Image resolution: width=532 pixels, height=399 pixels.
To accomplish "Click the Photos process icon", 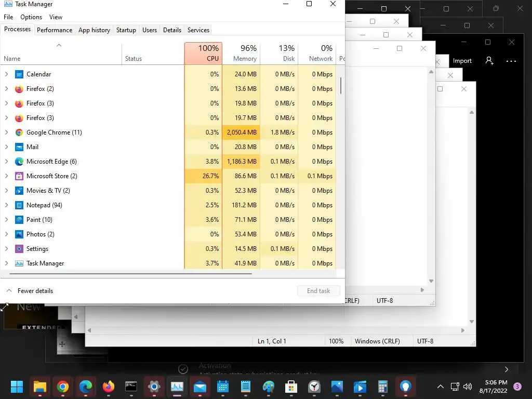I will [x=19, y=234].
